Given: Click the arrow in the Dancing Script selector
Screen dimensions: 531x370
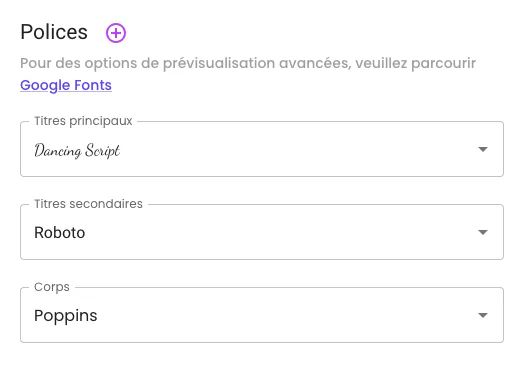Looking at the screenshot, I should tap(483, 149).
